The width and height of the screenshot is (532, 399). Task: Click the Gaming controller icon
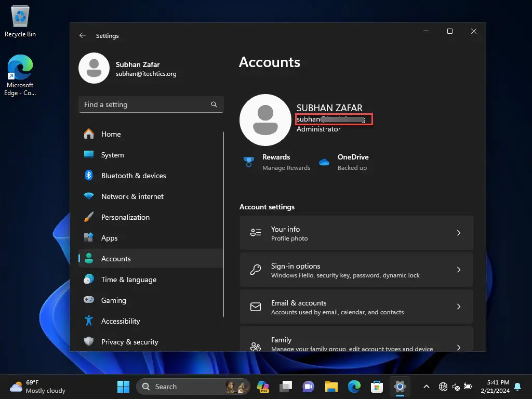88,300
